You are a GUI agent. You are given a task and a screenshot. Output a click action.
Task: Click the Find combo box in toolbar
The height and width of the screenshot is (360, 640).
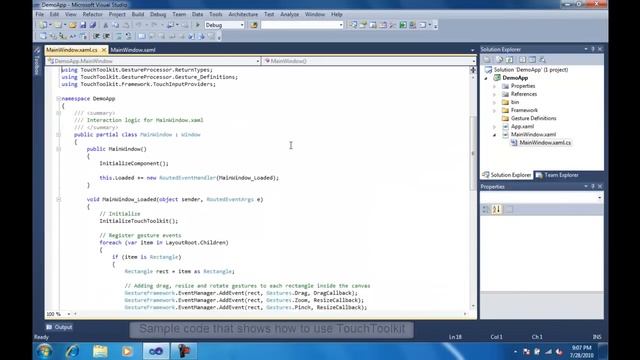tap(302, 25)
